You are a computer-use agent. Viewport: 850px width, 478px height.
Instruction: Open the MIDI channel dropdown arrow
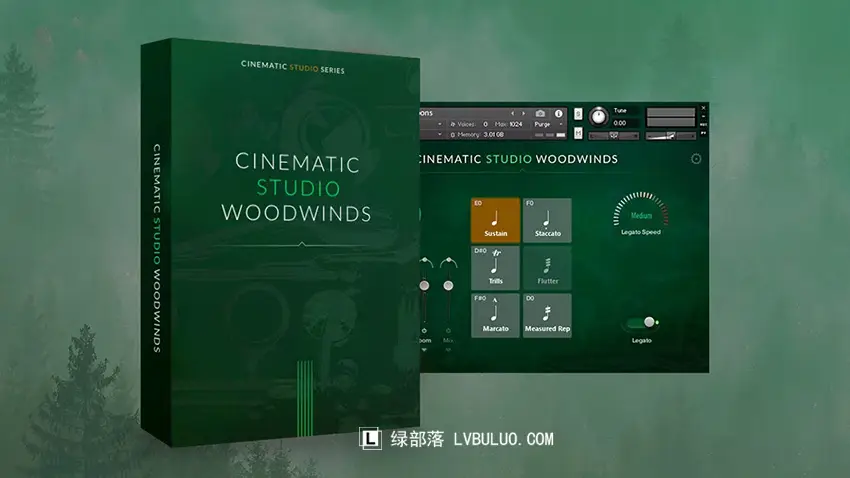(439, 134)
